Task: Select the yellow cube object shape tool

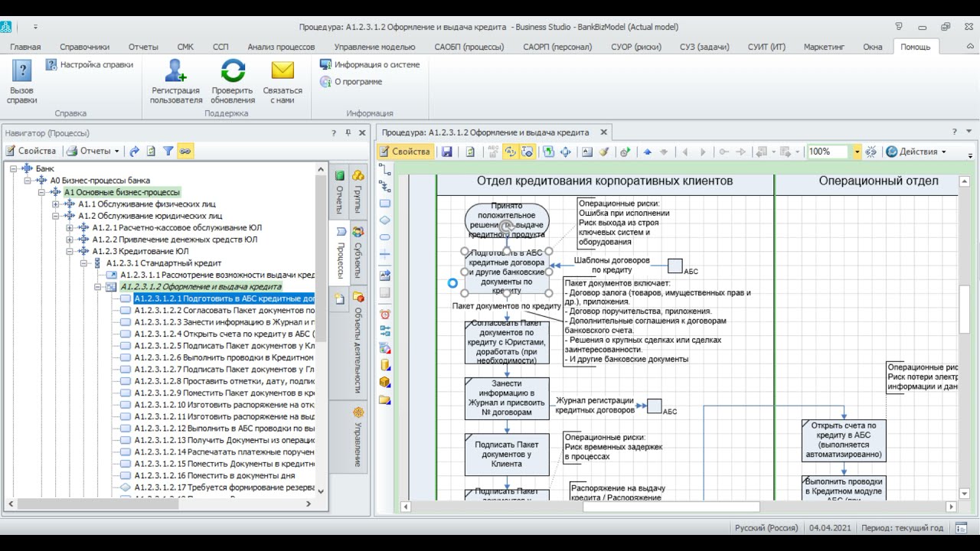Action: (x=384, y=382)
